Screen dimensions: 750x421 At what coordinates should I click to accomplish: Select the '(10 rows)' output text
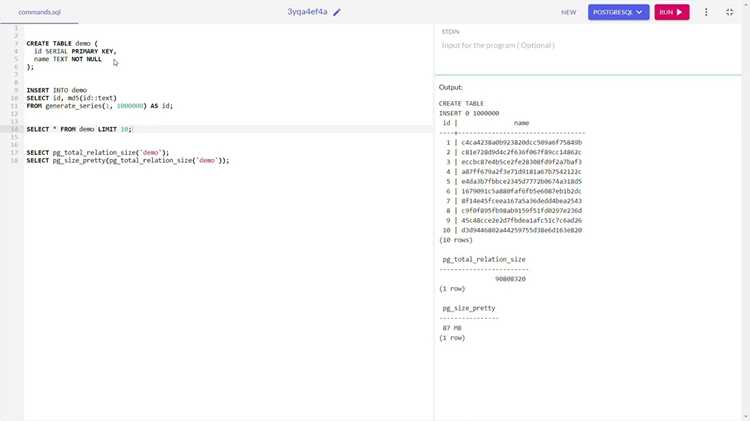455,240
